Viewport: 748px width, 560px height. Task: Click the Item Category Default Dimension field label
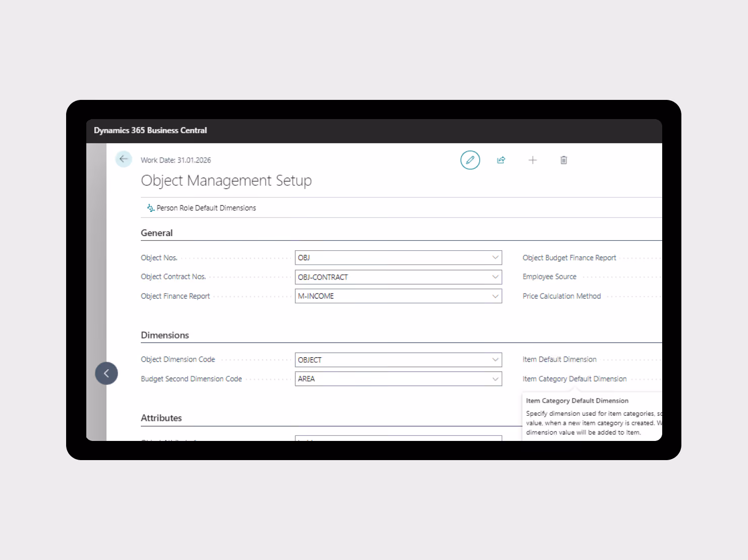coord(574,379)
